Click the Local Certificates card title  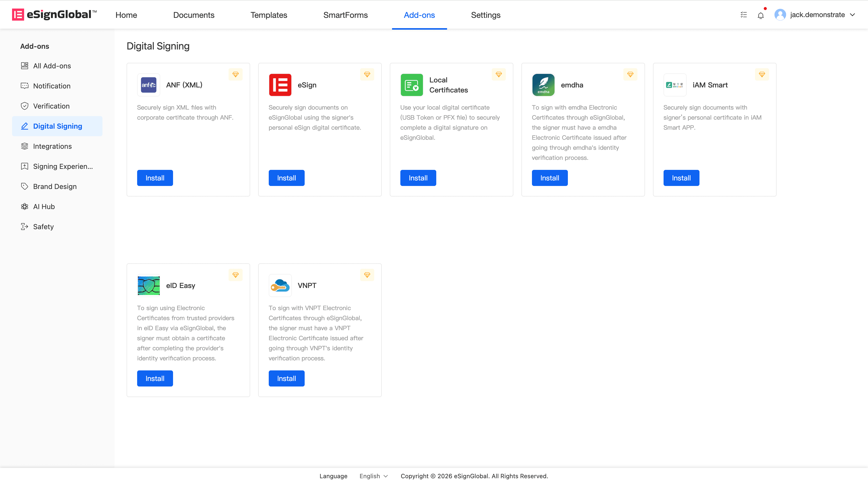coord(449,85)
